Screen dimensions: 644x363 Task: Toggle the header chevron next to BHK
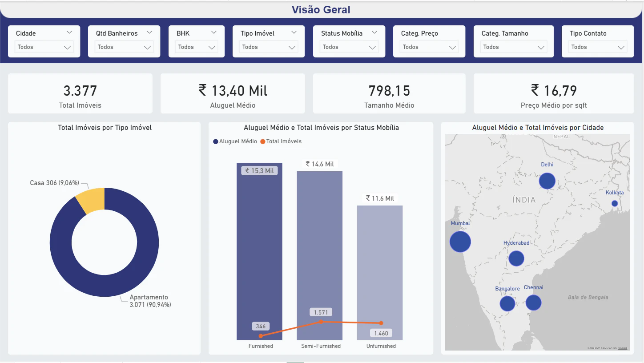214,32
